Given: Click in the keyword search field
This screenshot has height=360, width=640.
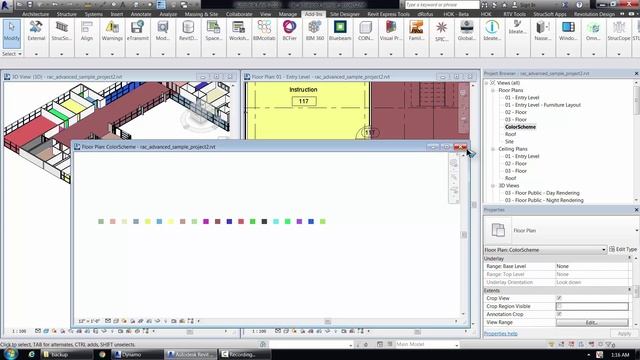Looking at the screenshot, I should click(x=442, y=5).
